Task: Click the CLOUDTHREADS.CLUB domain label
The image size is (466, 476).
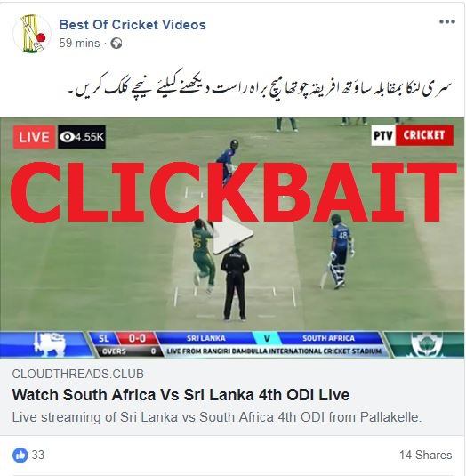Action: (78, 374)
